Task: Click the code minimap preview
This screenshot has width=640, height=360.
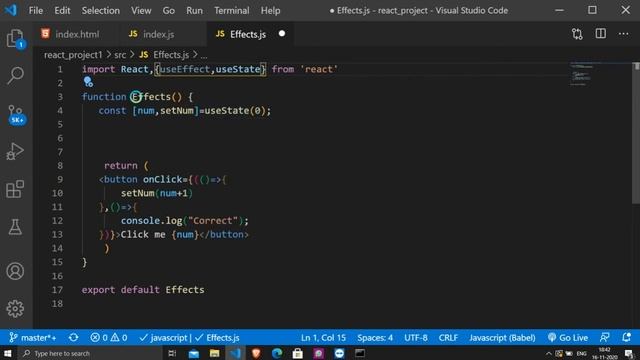Action: point(582,74)
